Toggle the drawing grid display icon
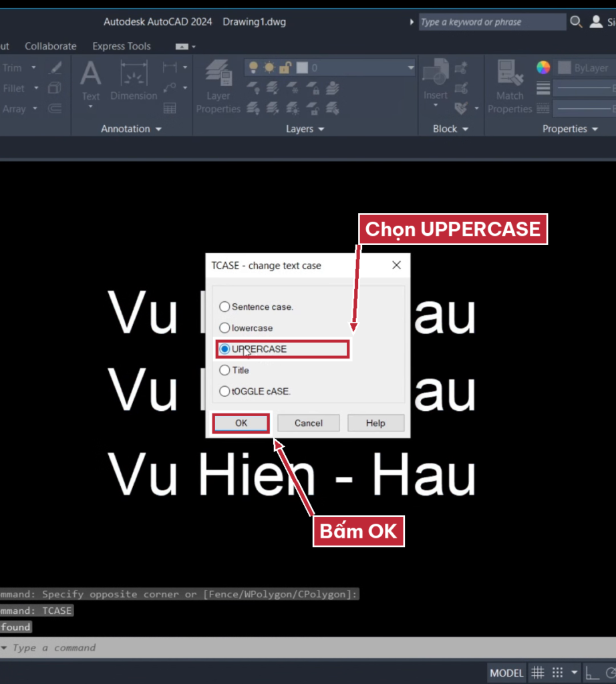The height and width of the screenshot is (684, 616). 537,672
